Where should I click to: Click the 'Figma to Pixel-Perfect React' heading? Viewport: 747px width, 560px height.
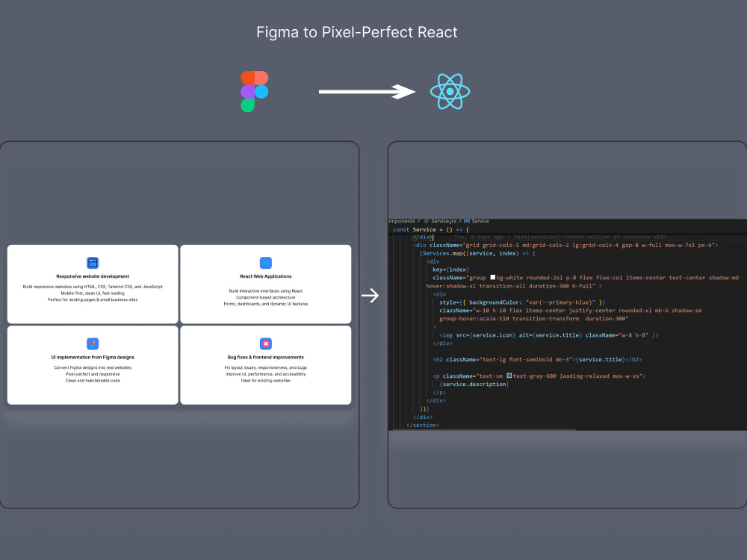click(x=357, y=32)
